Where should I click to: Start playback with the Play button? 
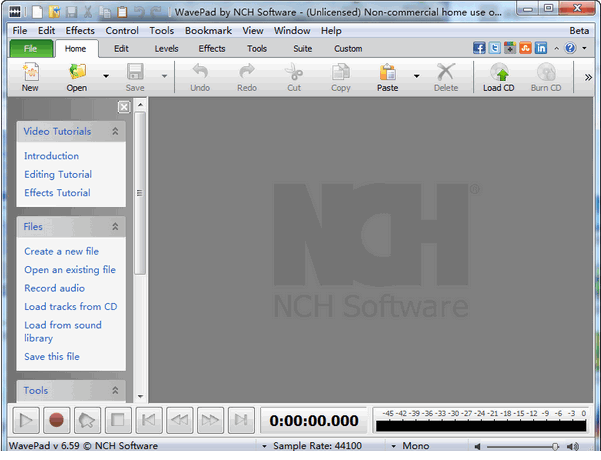coord(26,420)
